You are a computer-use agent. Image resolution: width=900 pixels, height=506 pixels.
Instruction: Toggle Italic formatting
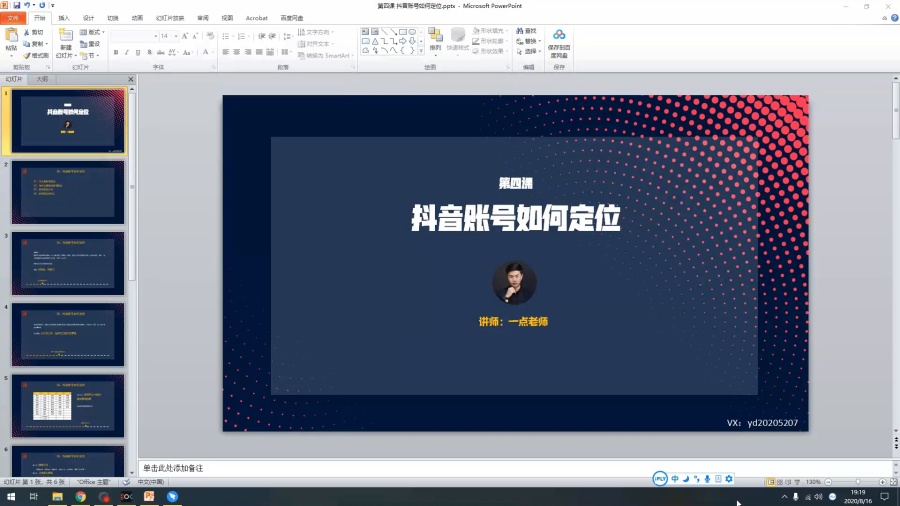[127, 52]
